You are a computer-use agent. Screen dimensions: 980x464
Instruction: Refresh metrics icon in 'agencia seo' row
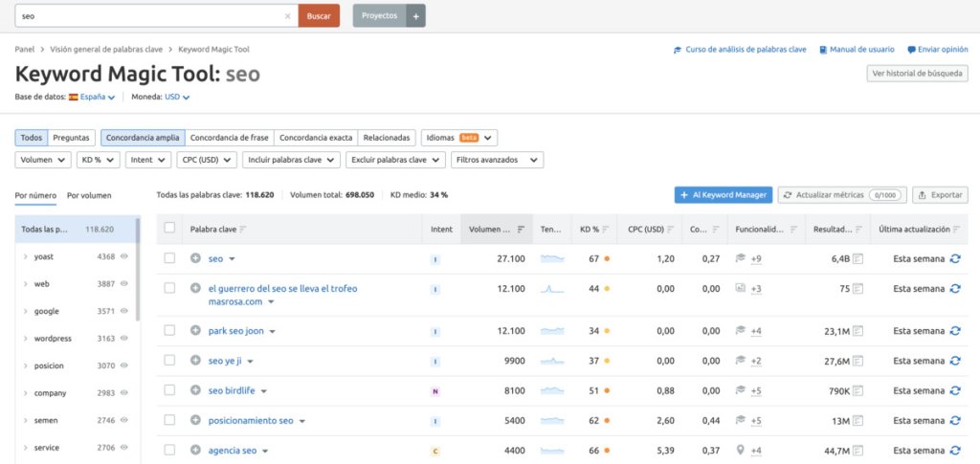click(x=955, y=451)
